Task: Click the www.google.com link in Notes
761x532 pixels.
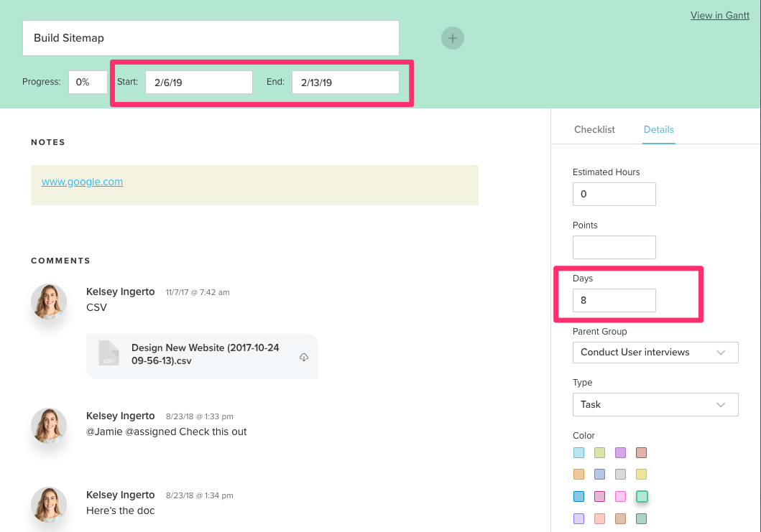Action: (x=82, y=182)
